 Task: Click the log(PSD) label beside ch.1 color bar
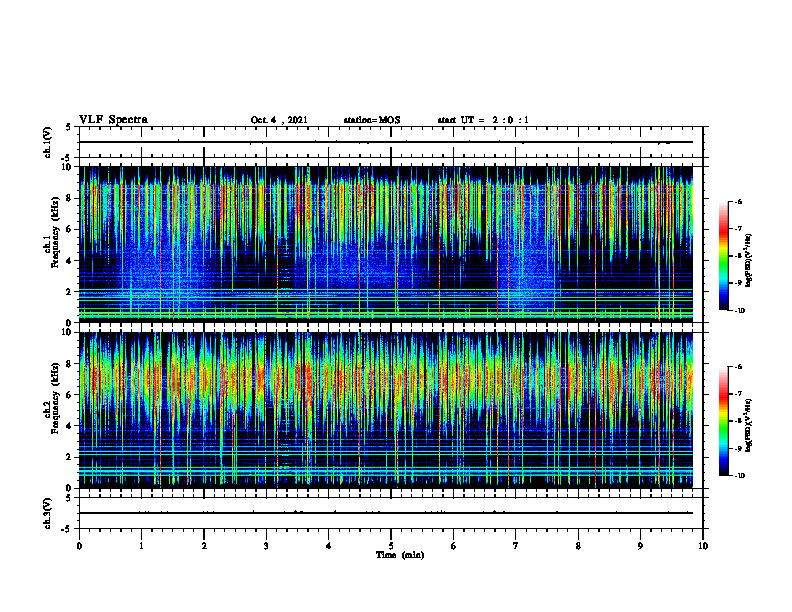tap(749, 260)
